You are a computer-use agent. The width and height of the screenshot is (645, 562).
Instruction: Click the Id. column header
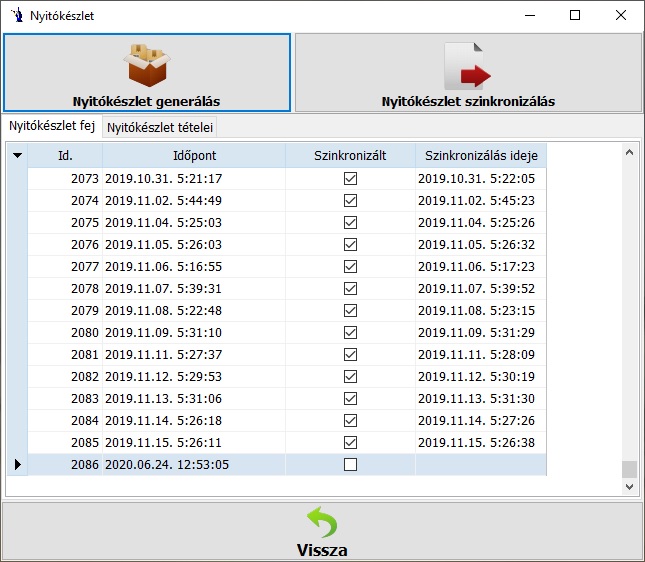click(65, 155)
